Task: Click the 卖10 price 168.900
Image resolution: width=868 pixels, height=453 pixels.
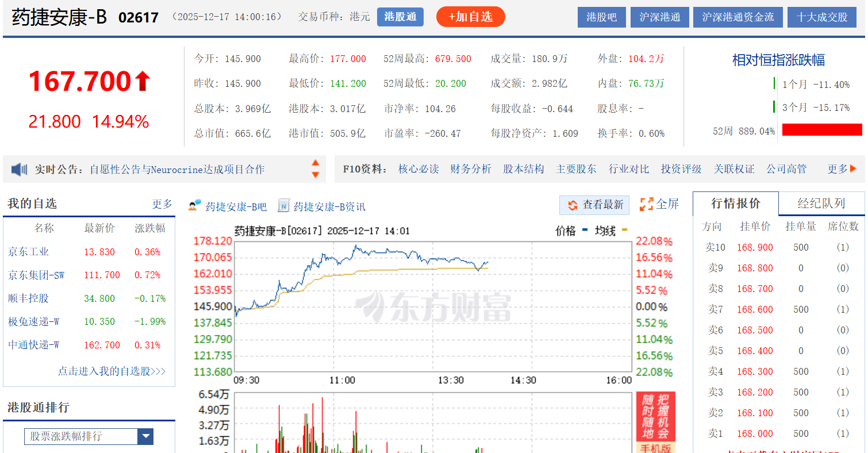Action: coord(755,247)
